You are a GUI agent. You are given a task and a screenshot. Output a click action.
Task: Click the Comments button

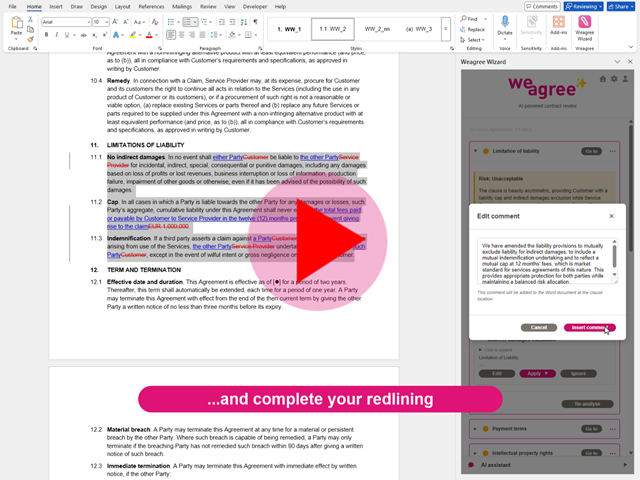coord(542,7)
